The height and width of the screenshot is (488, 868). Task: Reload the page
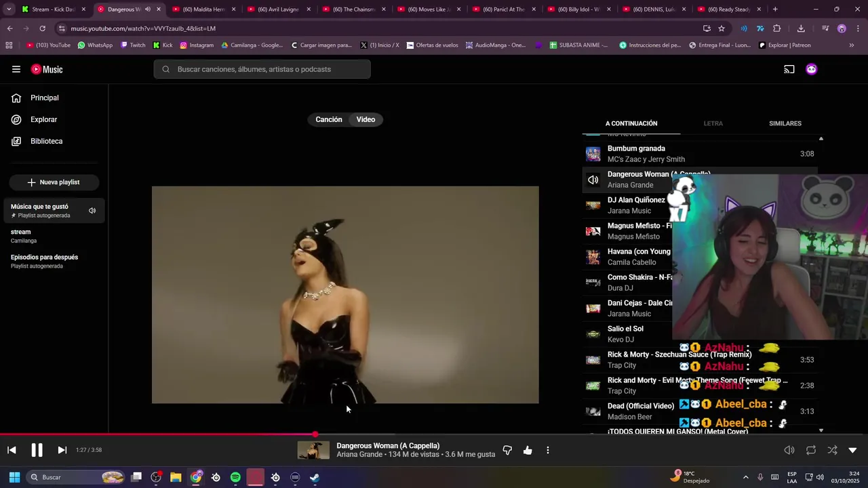tap(42, 28)
